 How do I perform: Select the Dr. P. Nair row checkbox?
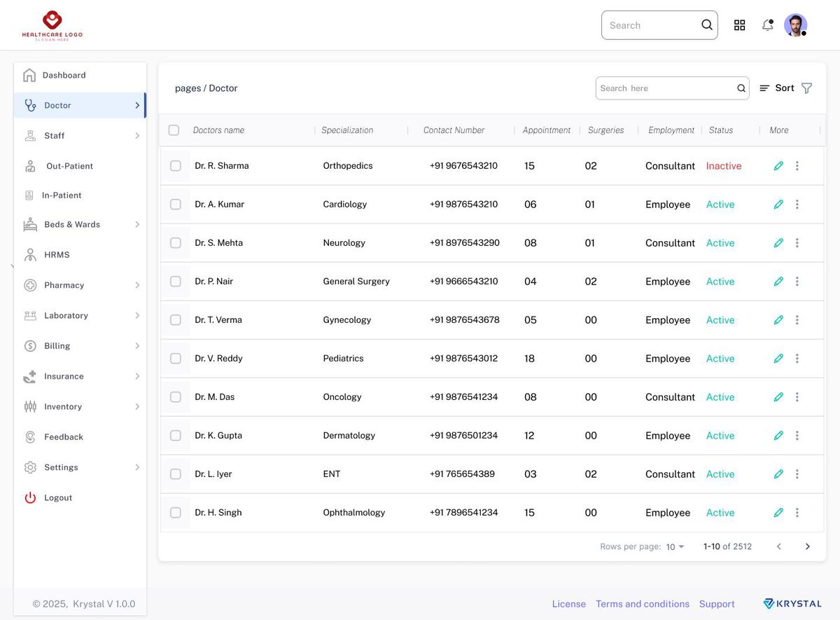pos(176,282)
